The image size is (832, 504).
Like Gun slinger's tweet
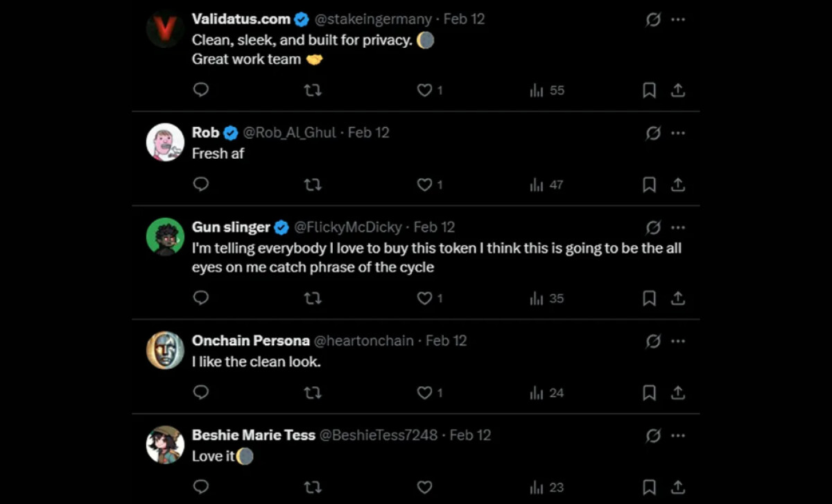click(425, 298)
